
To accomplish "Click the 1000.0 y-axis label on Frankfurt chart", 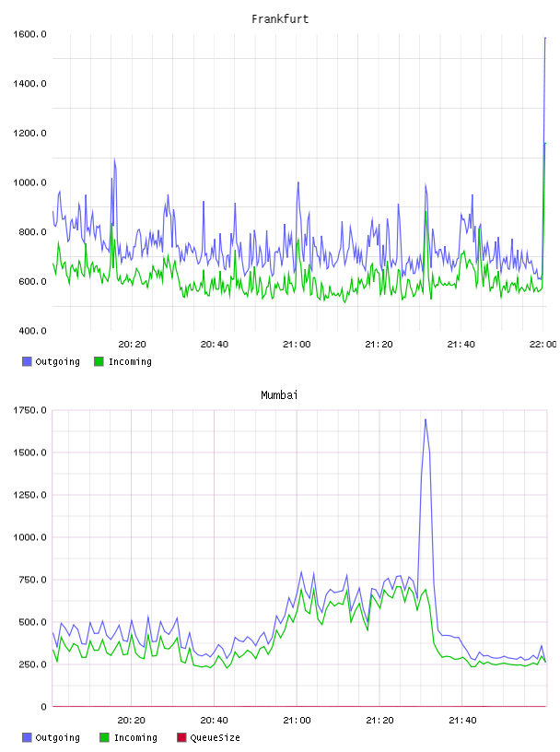I will [x=29, y=182].
